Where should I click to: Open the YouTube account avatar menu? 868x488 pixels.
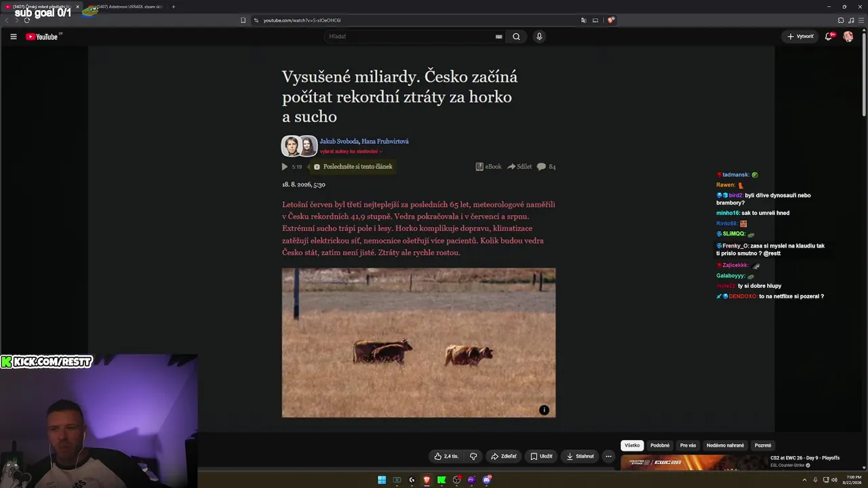848,37
